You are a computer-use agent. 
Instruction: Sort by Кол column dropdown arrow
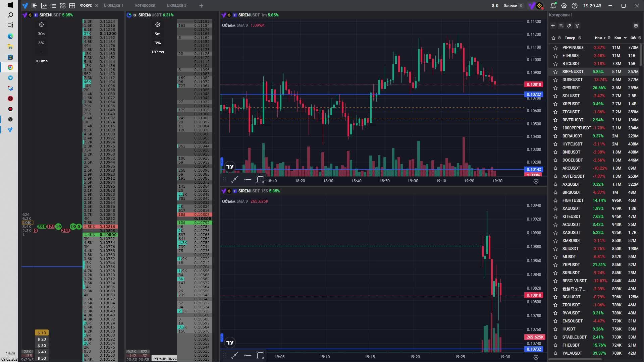(x=625, y=38)
